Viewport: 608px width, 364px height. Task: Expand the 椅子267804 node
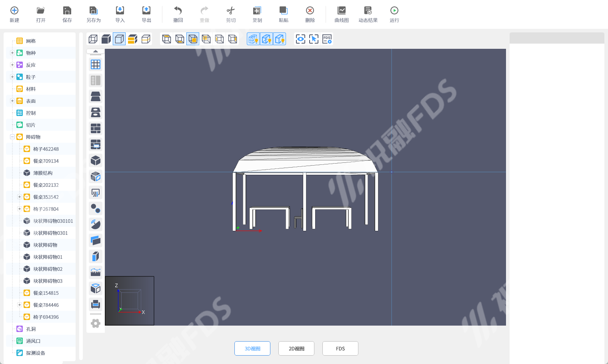click(20, 209)
